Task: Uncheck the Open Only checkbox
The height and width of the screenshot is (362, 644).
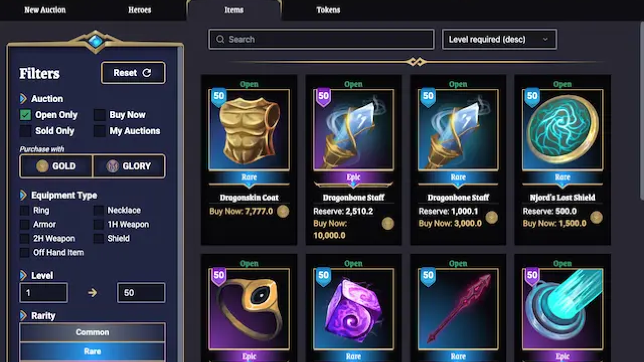Action: pyautogui.click(x=25, y=115)
